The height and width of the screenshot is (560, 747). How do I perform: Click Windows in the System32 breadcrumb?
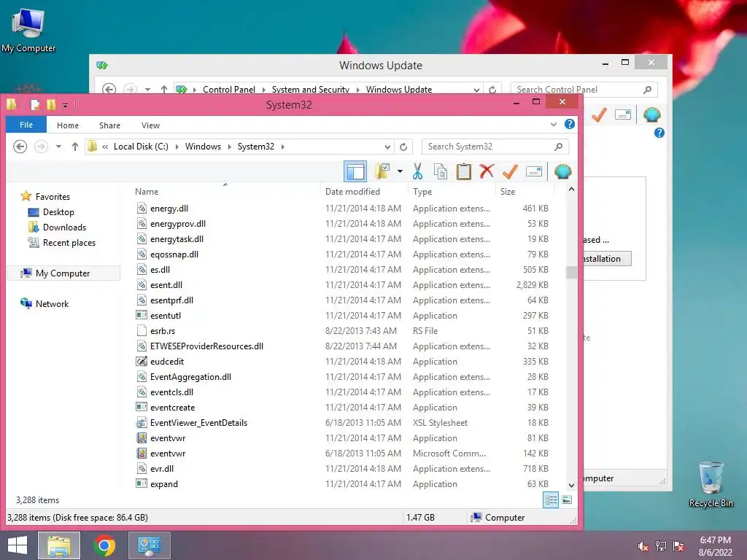point(203,147)
